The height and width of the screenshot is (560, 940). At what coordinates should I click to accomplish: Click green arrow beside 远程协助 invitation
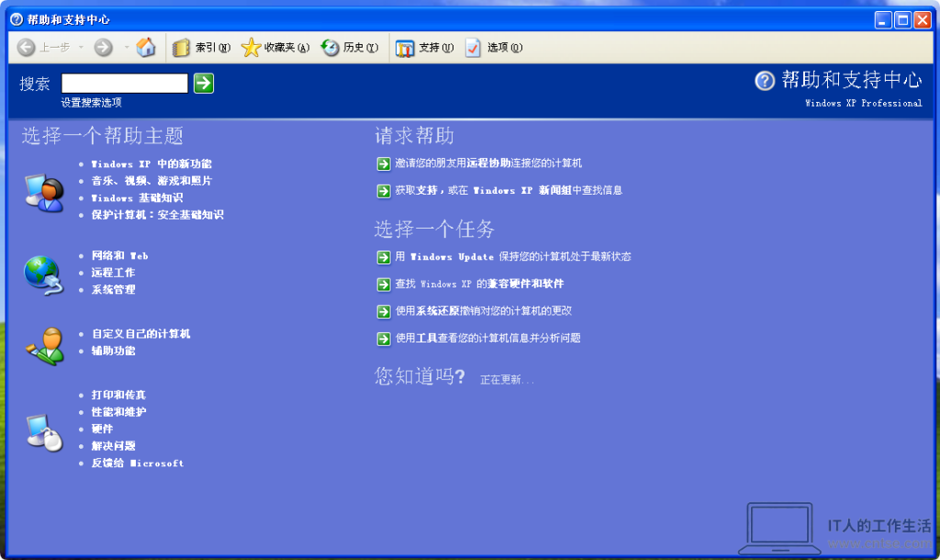pyautogui.click(x=384, y=163)
